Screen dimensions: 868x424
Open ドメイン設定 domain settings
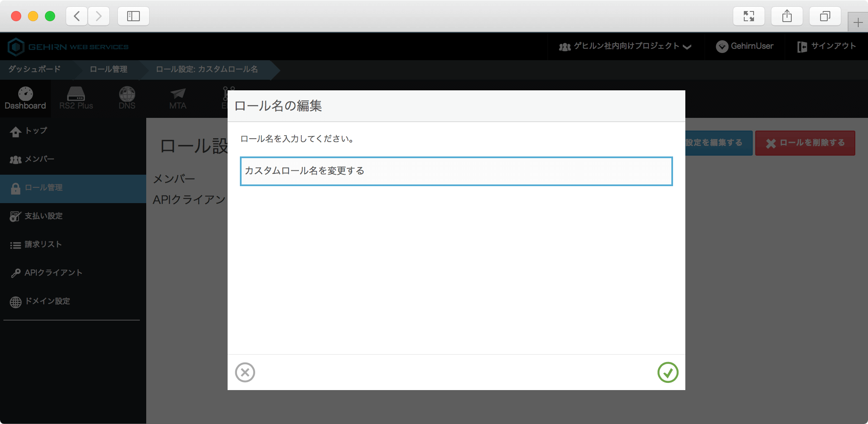[47, 301]
